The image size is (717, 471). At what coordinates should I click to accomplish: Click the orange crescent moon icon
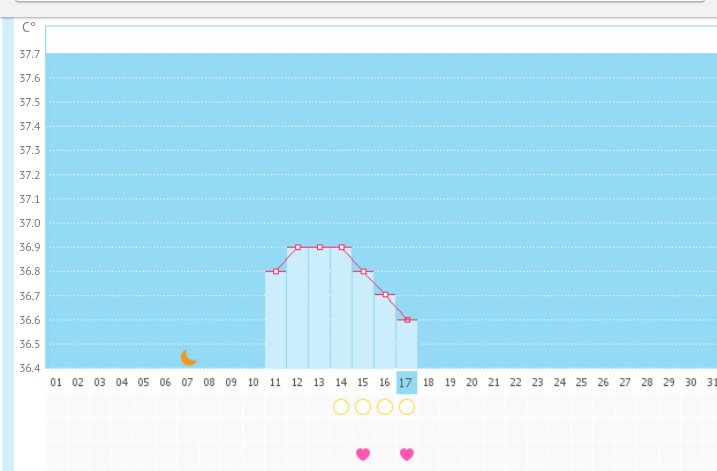(188, 357)
